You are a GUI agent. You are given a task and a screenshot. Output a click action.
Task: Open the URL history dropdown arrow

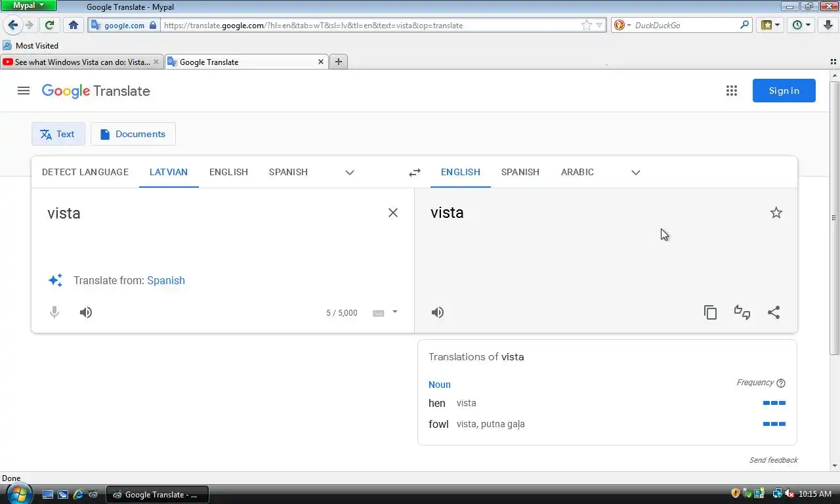(599, 26)
